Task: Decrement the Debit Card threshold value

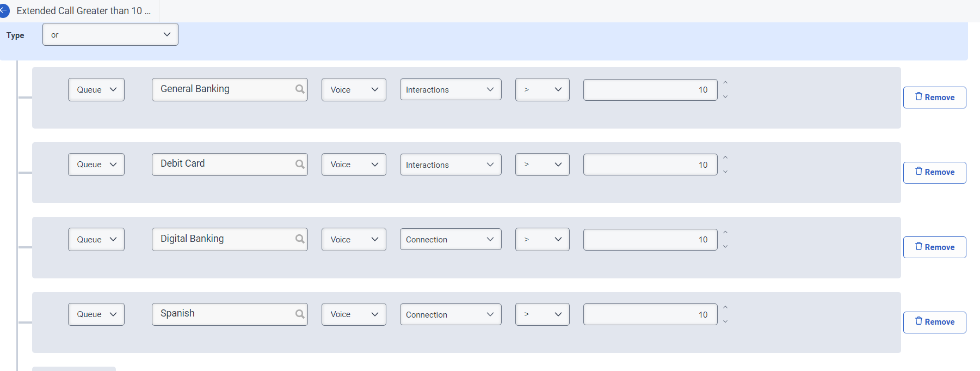Action: (x=725, y=172)
